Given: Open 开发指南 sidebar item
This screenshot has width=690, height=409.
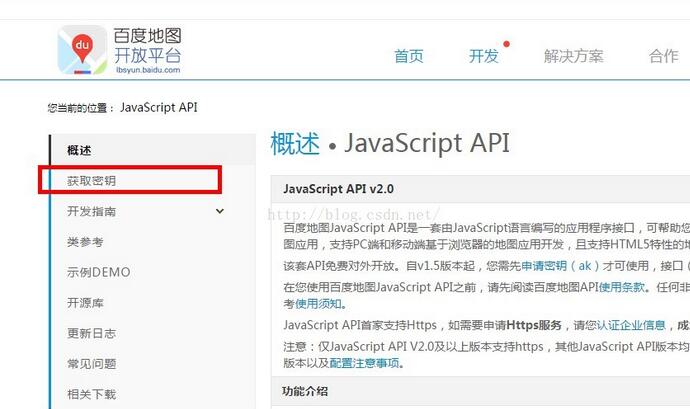Looking at the screenshot, I should pyautogui.click(x=91, y=211).
